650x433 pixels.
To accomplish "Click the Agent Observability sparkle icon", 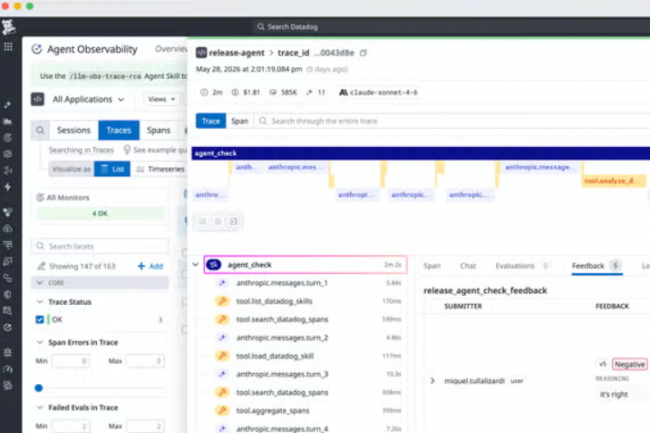I will point(37,49).
